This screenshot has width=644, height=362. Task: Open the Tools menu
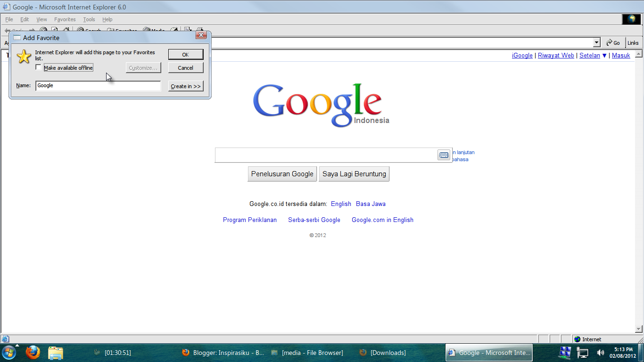click(89, 19)
